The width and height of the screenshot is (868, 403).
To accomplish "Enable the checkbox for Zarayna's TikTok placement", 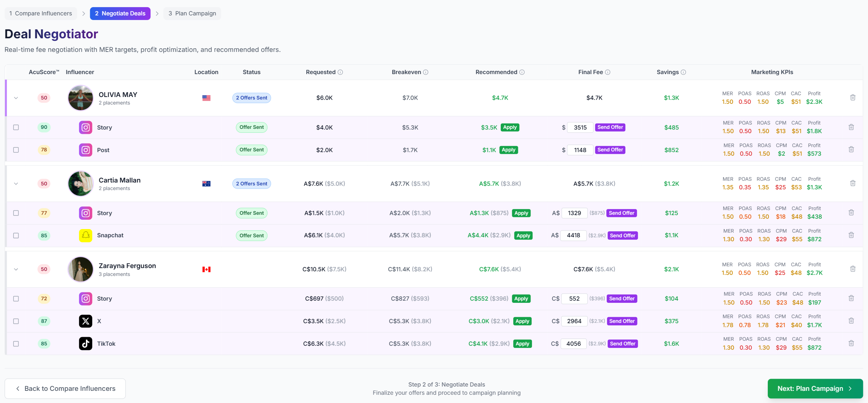I will 16,344.
